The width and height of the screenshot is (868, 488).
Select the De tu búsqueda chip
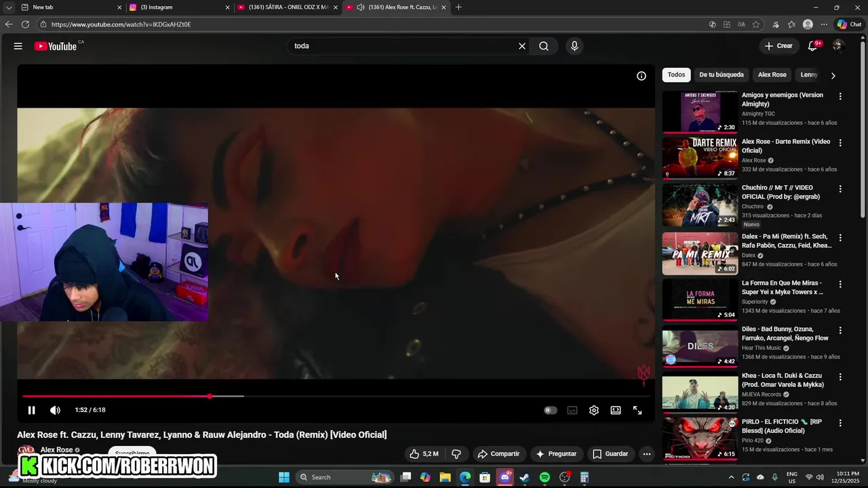[722, 75]
